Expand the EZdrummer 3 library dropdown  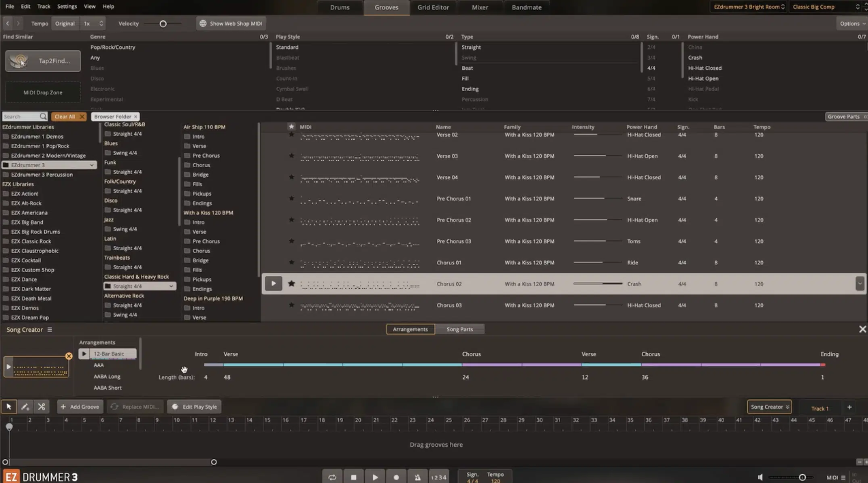coord(92,165)
